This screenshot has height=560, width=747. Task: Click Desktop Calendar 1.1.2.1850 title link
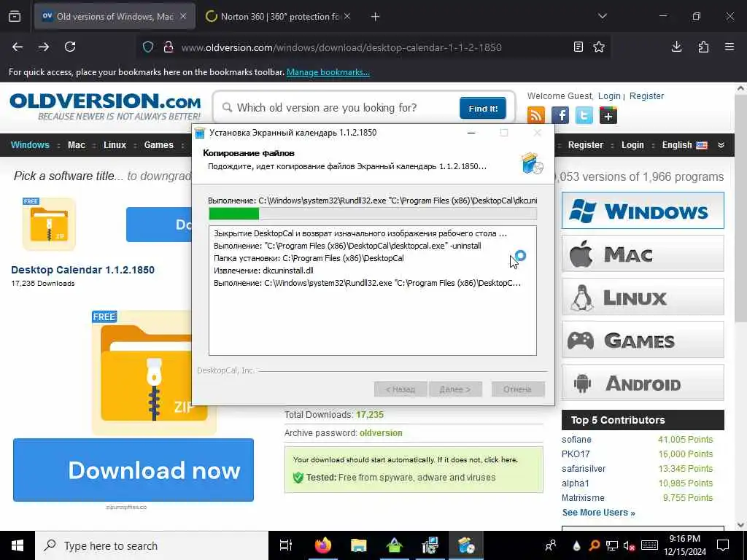[x=83, y=270]
